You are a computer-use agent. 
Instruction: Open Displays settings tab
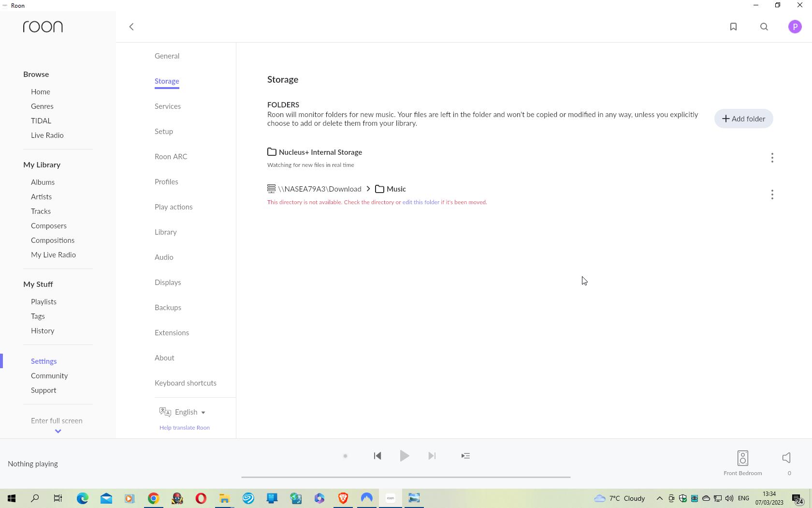(168, 283)
